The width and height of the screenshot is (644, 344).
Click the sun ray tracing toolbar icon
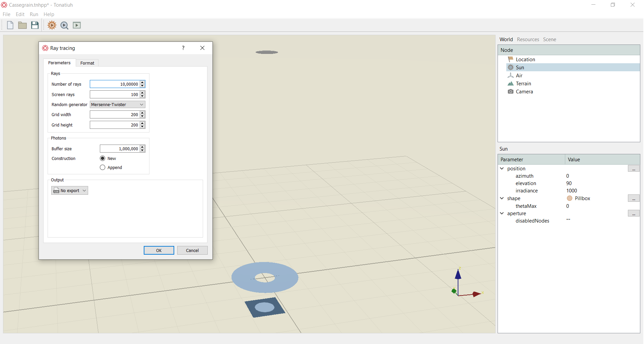pyautogui.click(x=52, y=25)
